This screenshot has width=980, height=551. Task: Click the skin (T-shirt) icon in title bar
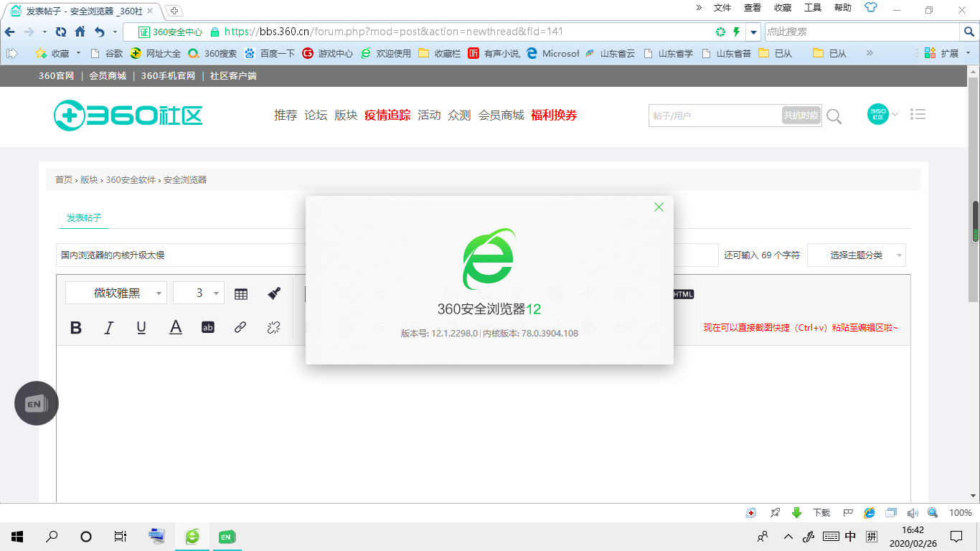(x=871, y=8)
